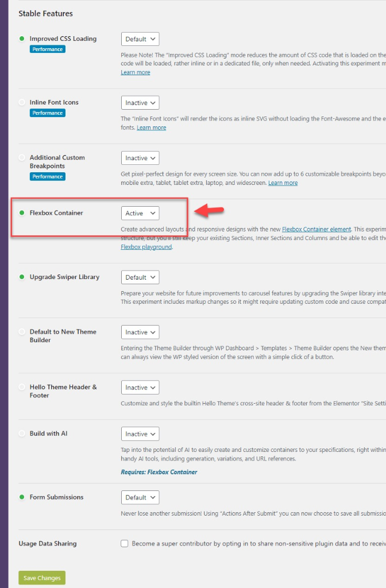Open the Build with AI status dropdown
The image size is (386, 588).
pos(140,434)
